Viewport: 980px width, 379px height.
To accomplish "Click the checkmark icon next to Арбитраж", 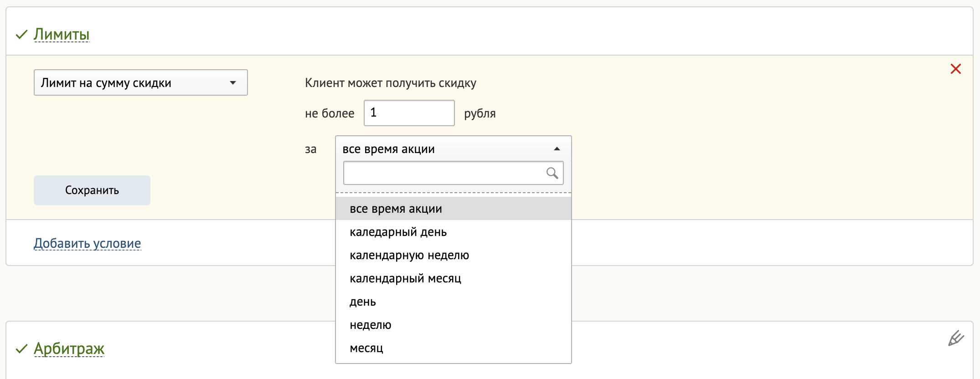I will click(x=21, y=349).
